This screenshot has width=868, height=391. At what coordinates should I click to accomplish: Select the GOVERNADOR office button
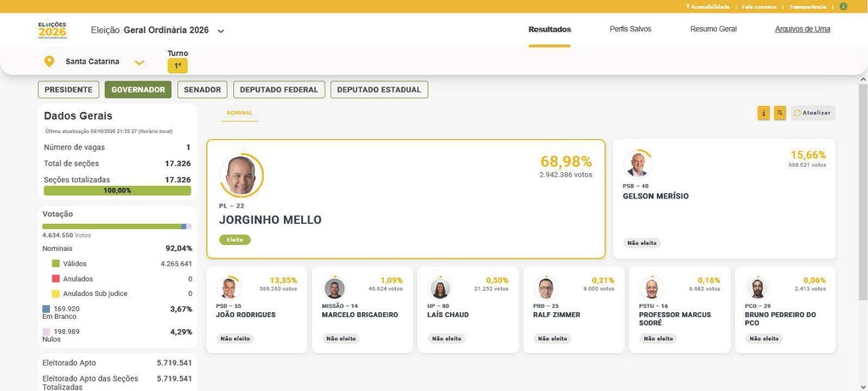pos(138,90)
